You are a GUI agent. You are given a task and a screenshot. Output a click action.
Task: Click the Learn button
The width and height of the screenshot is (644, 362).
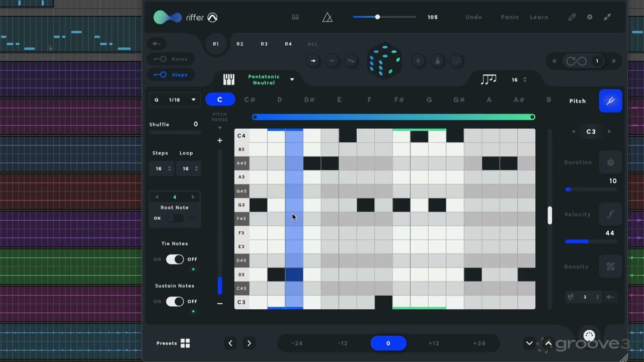coord(539,17)
